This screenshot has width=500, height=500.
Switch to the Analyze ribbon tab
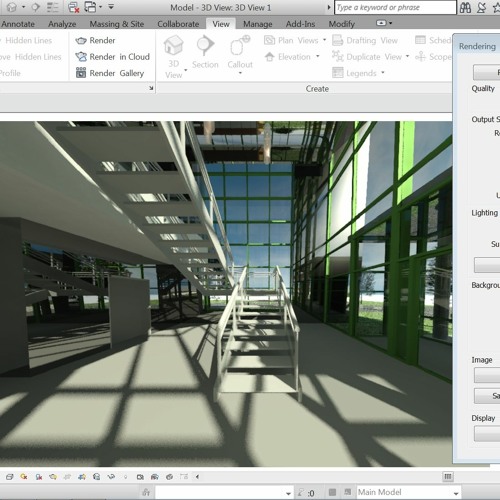[62, 24]
